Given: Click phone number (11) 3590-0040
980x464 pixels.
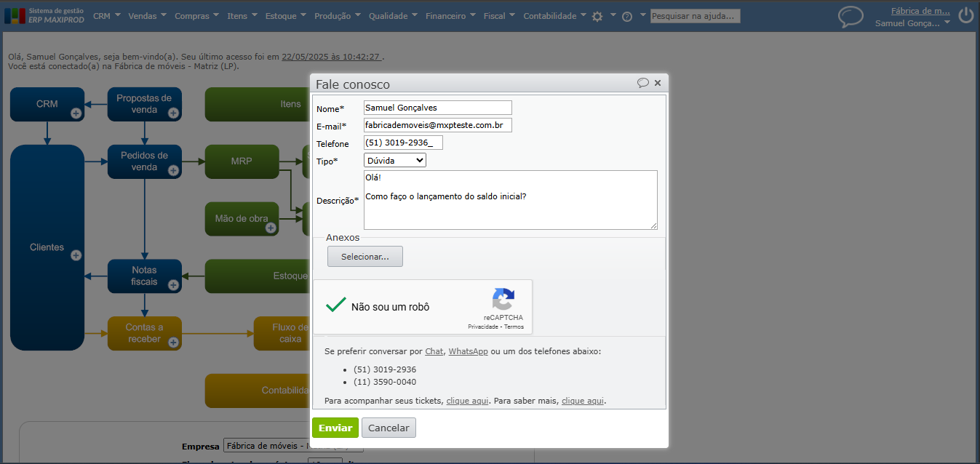Looking at the screenshot, I should tap(385, 382).
